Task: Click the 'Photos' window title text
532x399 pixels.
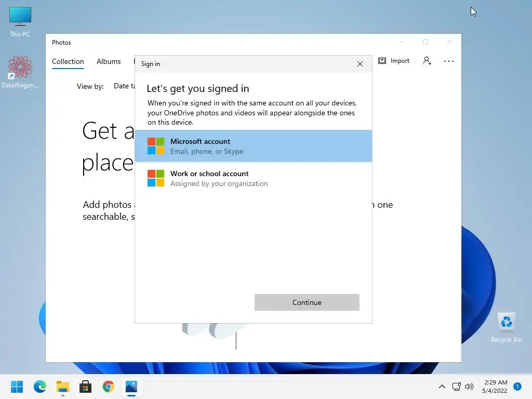Action: coord(61,43)
